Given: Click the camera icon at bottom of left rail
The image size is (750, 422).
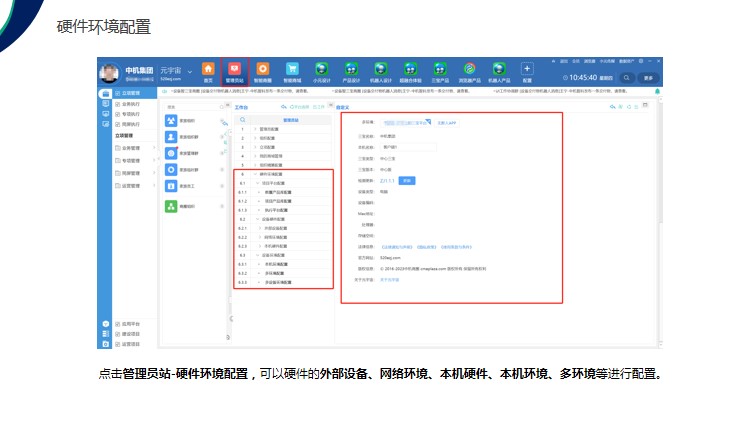Looking at the screenshot, I should [x=106, y=344].
